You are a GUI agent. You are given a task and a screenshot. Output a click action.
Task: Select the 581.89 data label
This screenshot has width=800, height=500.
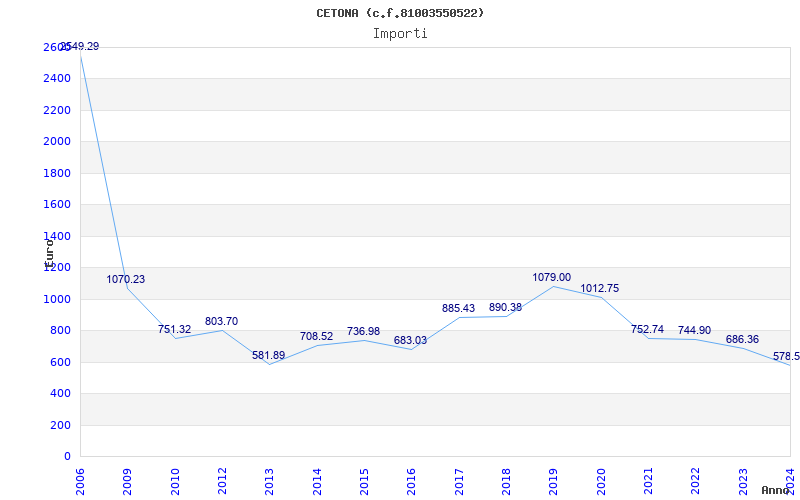268,355
